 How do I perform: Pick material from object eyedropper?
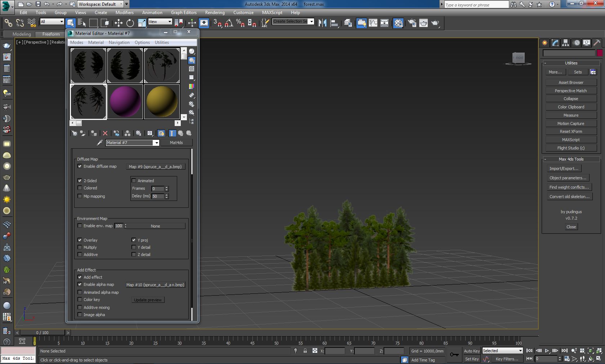[100, 143]
